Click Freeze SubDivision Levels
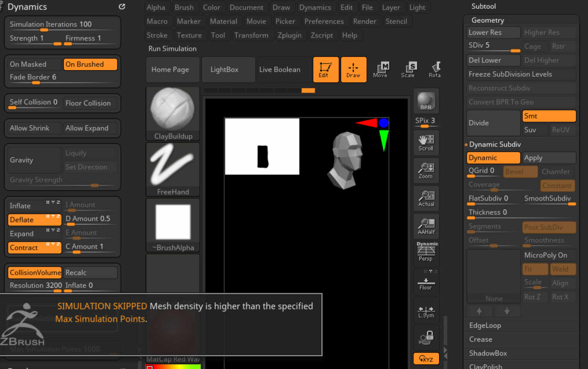The height and width of the screenshot is (369, 588). (521, 74)
